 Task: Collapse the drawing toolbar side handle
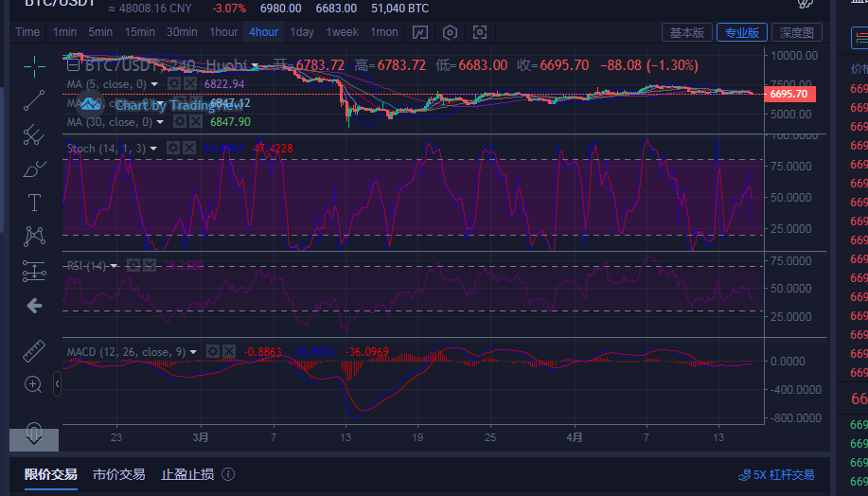click(x=57, y=383)
